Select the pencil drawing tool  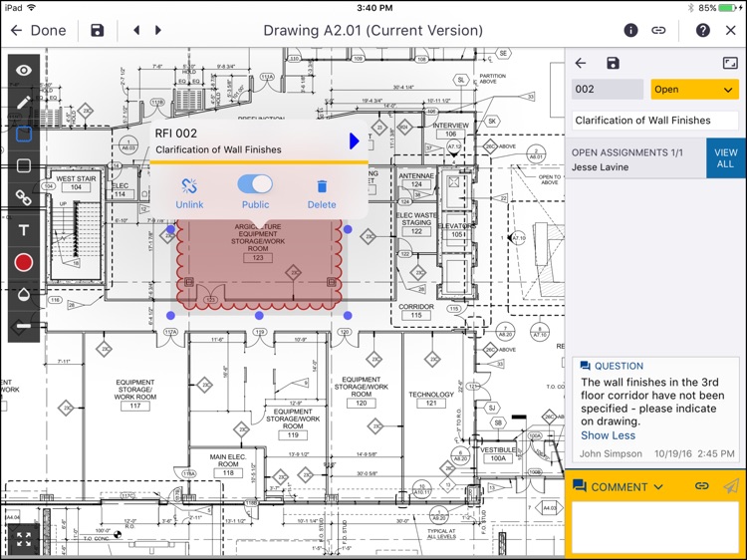coord(23,102)
